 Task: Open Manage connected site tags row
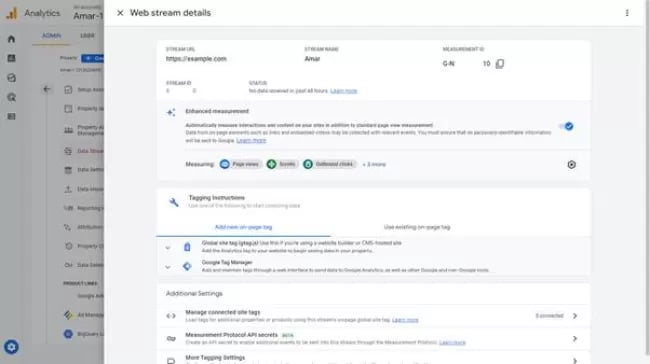tap(374, 316)
